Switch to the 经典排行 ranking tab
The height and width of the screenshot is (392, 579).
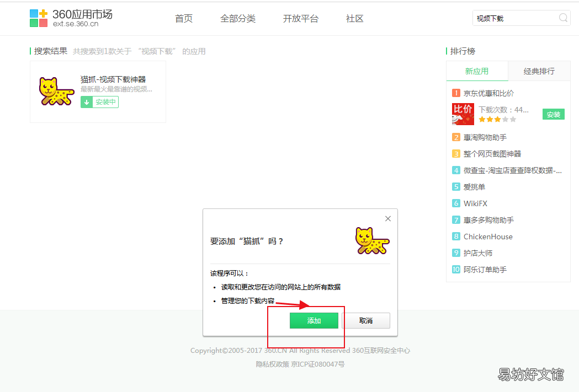coord(539,71)
